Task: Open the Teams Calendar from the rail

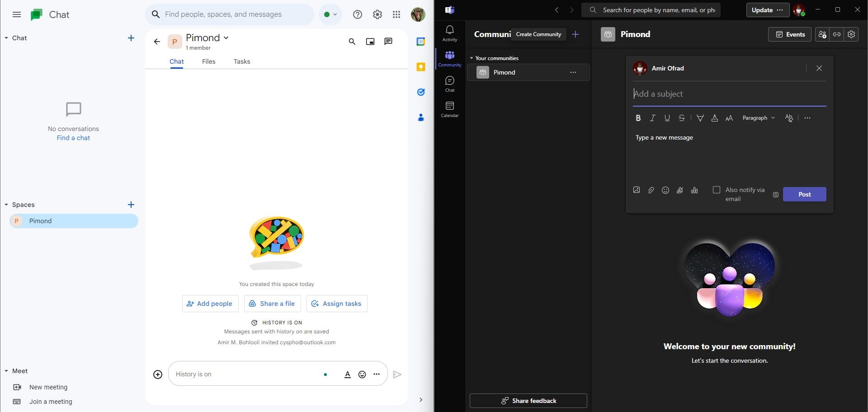Action: pyautogui.click(x=449, y=109)
